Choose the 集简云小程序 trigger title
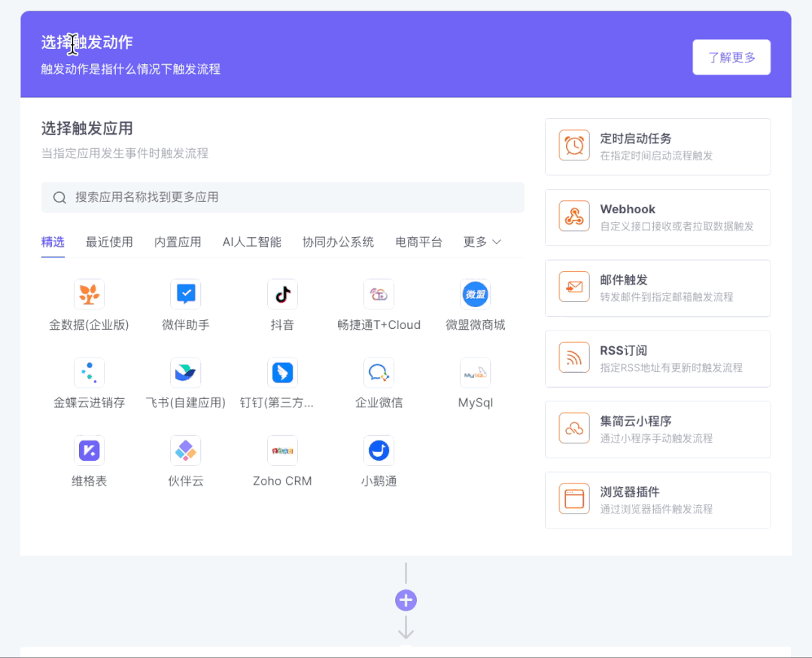 635,421
